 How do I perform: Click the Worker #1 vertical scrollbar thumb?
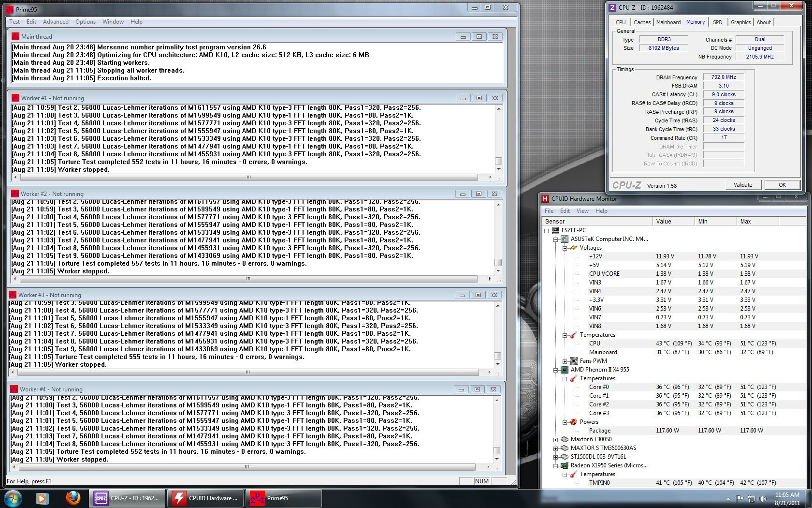pos(499,161)
